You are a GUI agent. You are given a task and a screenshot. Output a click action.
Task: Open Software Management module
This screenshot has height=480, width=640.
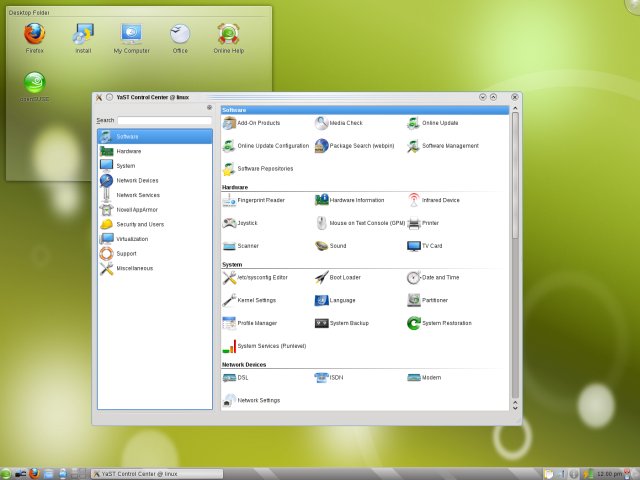click(x=449, y=146)
